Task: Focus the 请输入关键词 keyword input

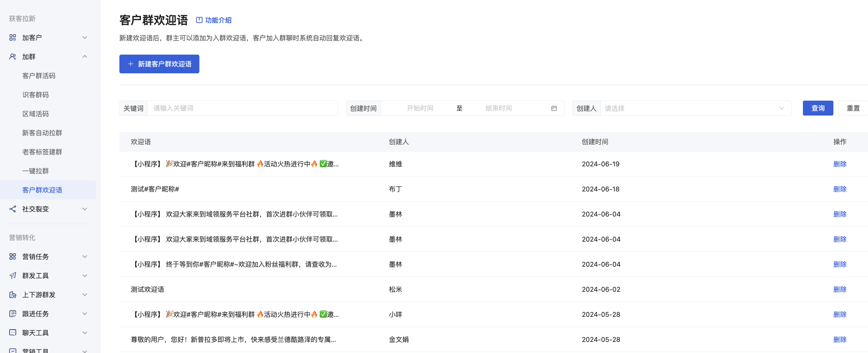Action: click(243, 108)
